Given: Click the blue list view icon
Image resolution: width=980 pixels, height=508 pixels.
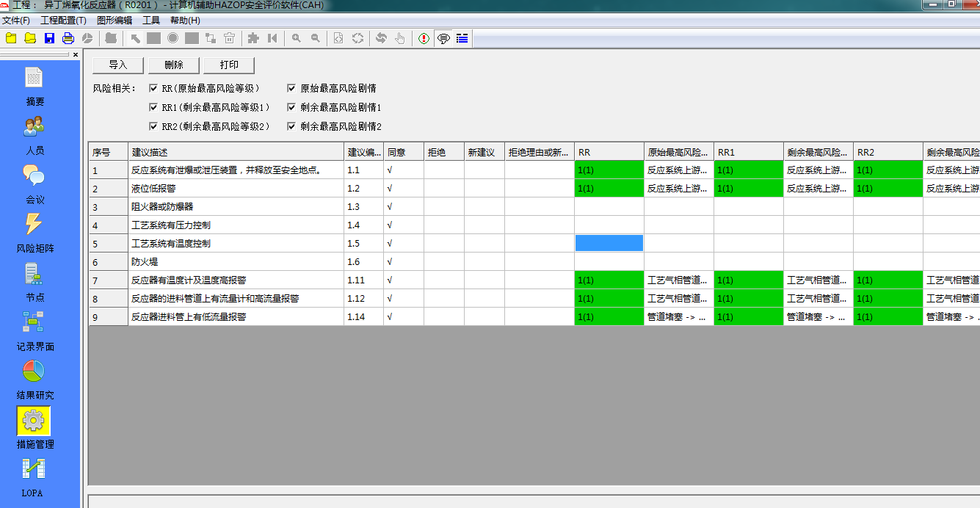Looking at the screenshot, I should tap(462, 38).
